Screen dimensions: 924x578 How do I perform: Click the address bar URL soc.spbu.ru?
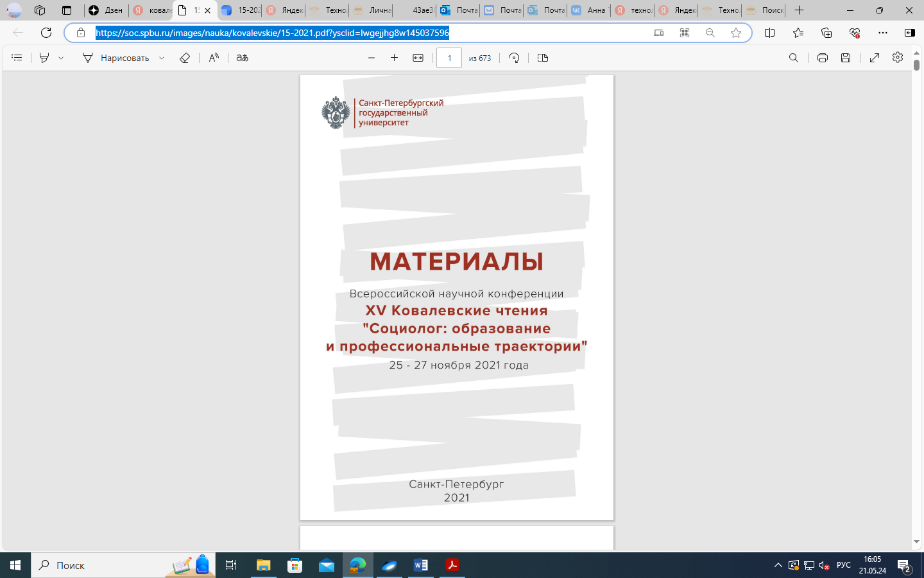pos(273,33)
